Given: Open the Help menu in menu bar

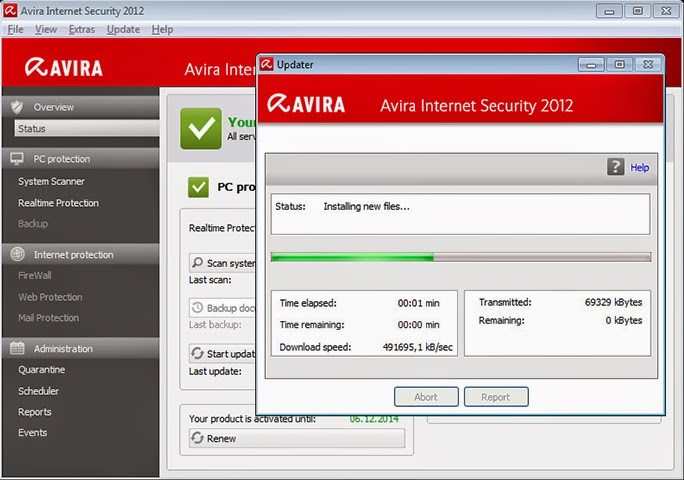Looking at the screenshot, I should point(162,29).
